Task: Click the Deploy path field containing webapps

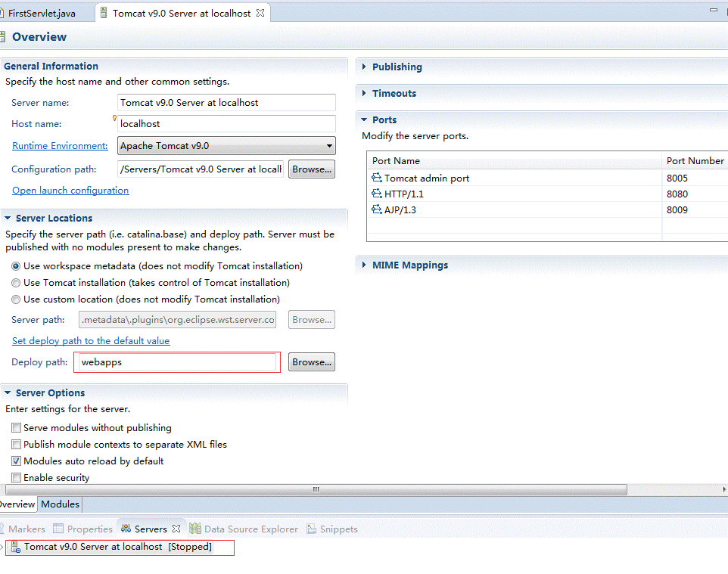Action: (178, 362)
